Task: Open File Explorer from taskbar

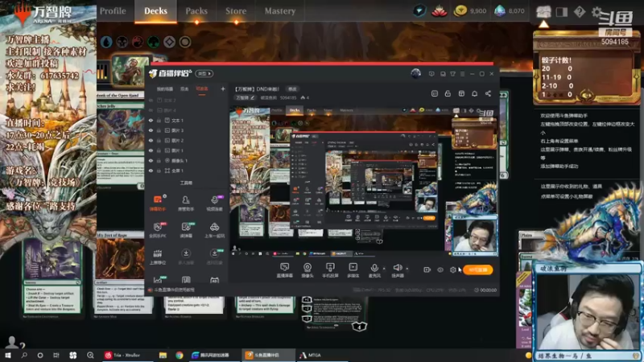Action: 163,355
